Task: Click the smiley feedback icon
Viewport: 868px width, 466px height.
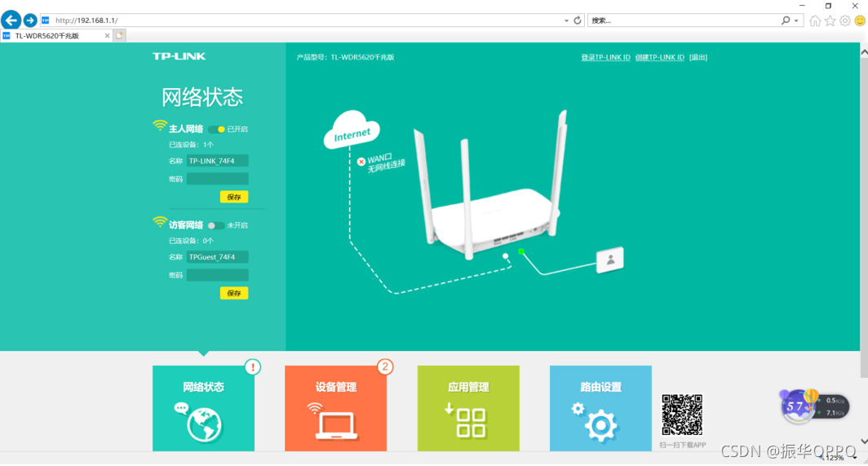Action: pos(860,21)
